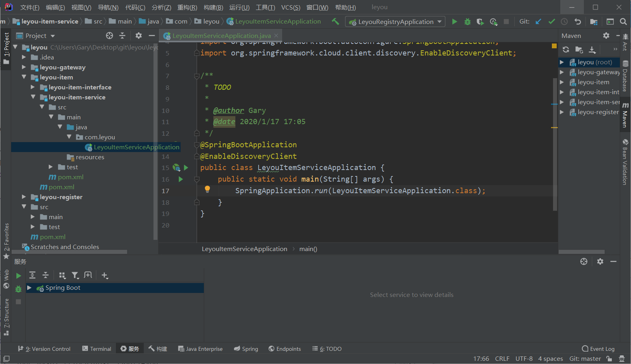Toggle the Ant side tool window
The image size is (631, 364).
[625, 43]
